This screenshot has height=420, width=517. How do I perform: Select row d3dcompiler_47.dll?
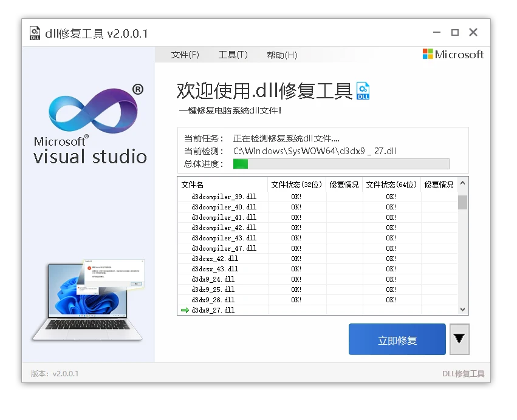(x=318, y=248)
